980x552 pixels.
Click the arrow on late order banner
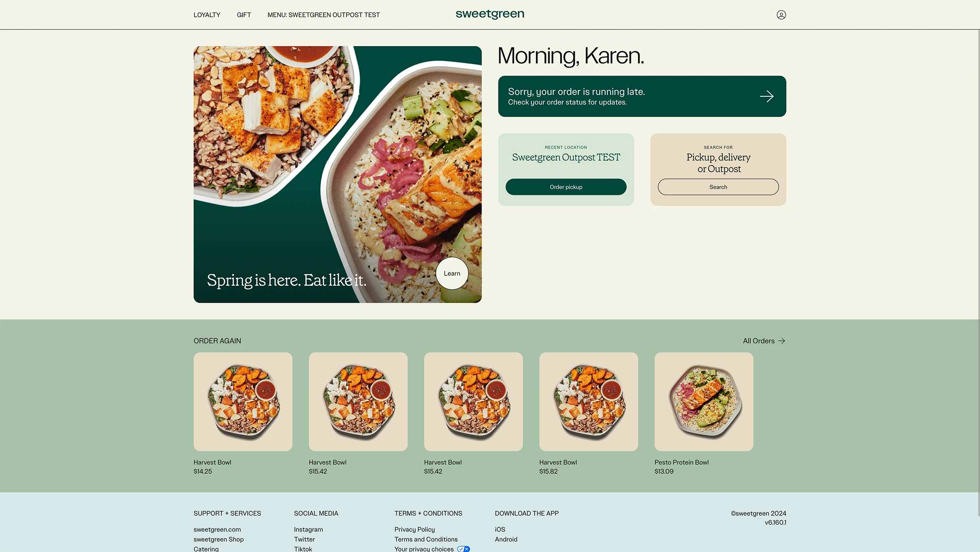click(x=766, y=96)
